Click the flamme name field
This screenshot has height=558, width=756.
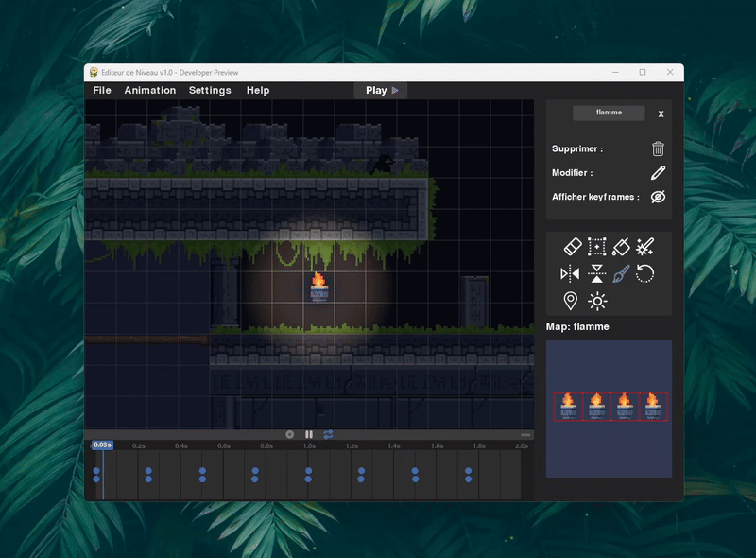[609, 113]
